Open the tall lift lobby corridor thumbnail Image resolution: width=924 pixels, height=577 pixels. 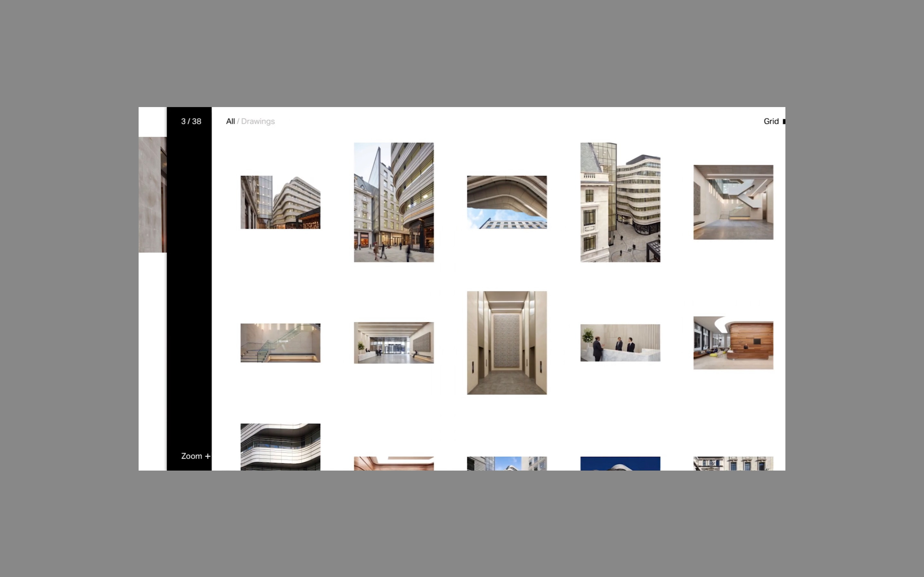click(507, 343)
